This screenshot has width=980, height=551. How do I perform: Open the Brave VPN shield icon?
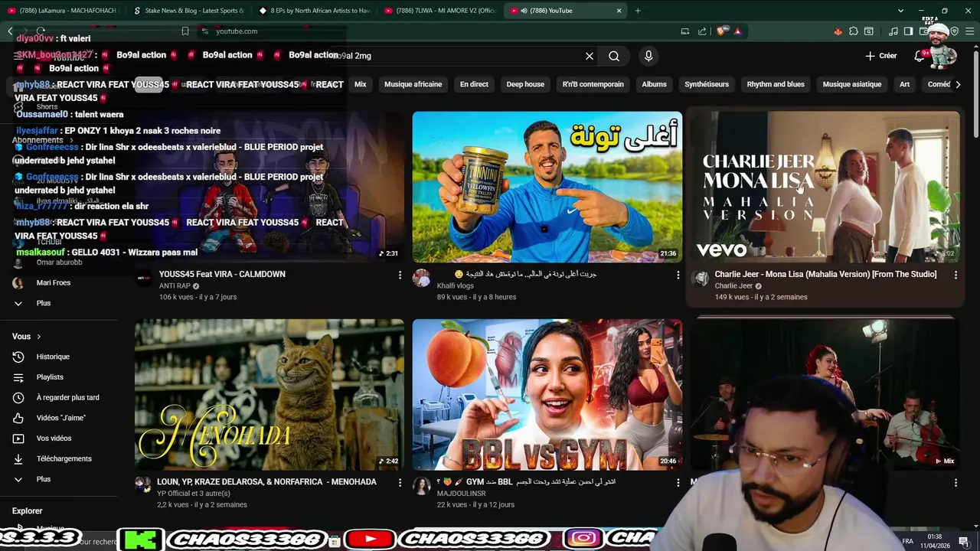(x=955, y=31)
